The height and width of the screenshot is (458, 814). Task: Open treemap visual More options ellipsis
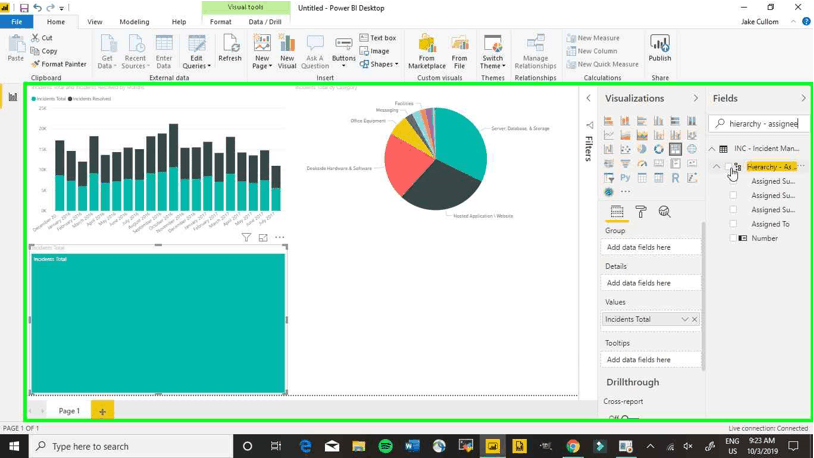(279, 237)
